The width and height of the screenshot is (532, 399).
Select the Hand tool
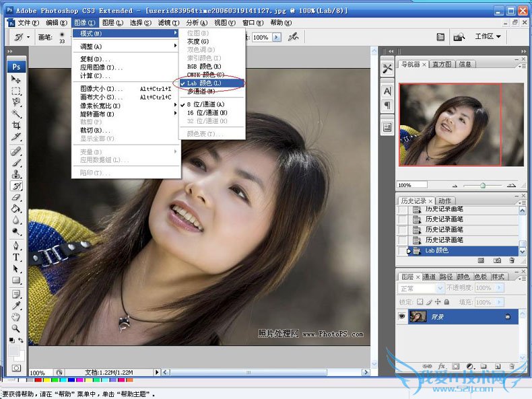tap(16, 316)
